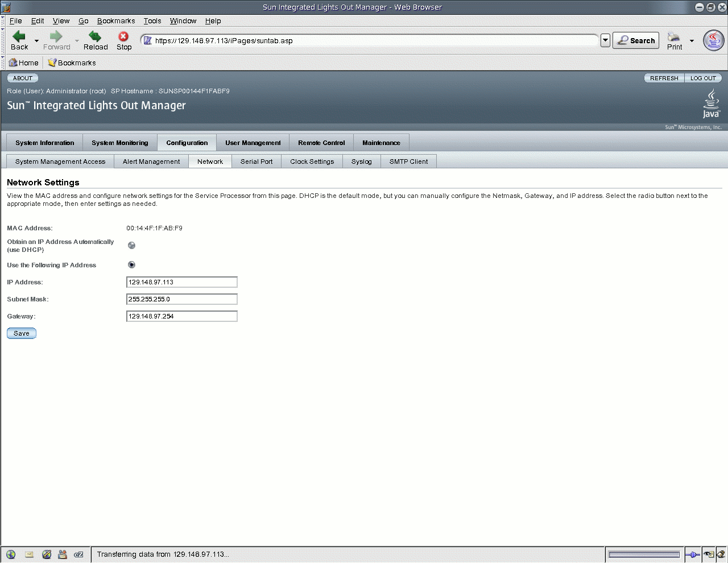Open the Go menu
The image size is (728, 563).
pyautogui.click(x=84, y=21)
